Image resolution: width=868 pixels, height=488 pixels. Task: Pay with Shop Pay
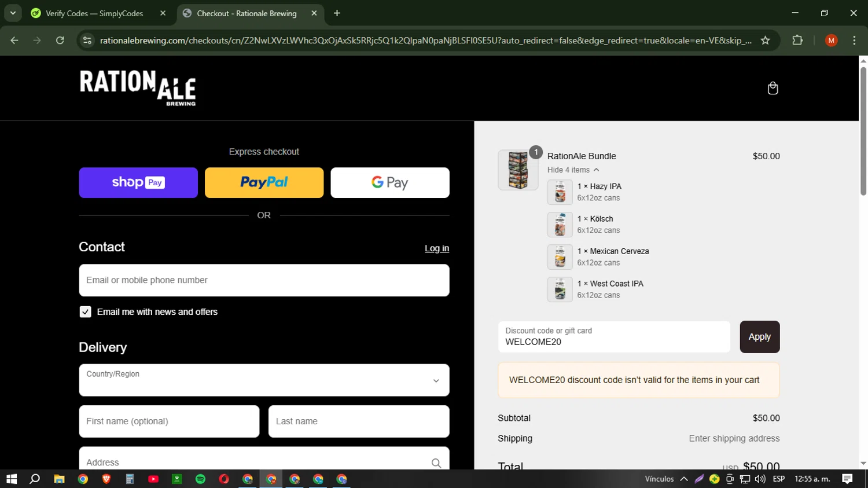[x=138, y=183]
